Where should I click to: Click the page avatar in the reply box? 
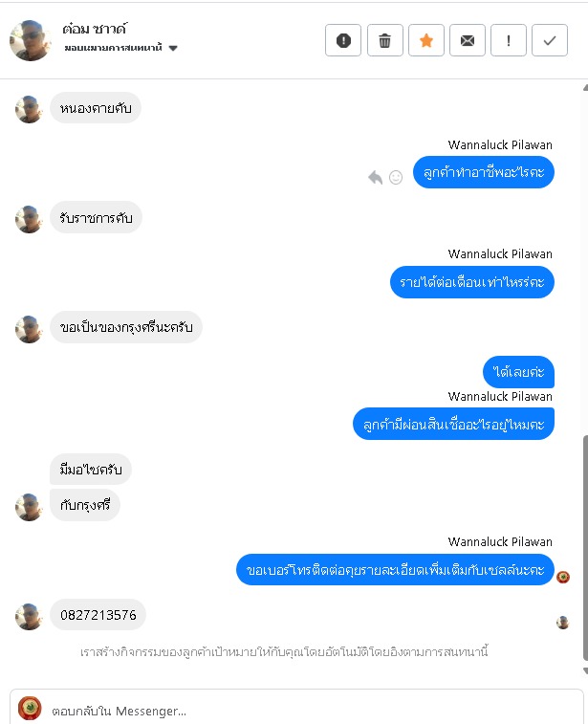click(x=30, y=709)
